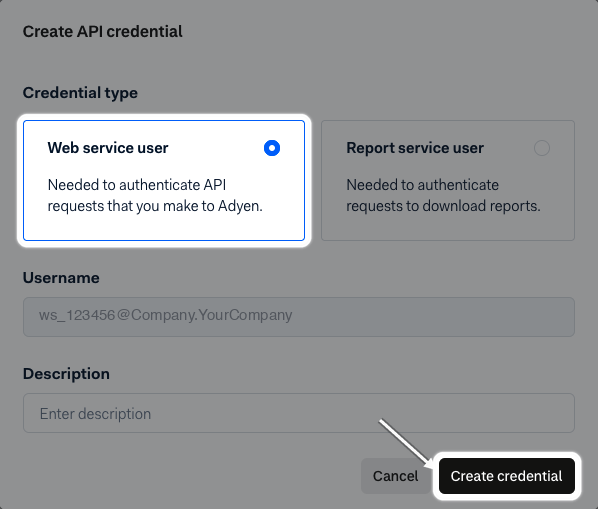Click the 'Create API credential' heading
Image resolution: width=598 pixels, height=509 pixels.
(x=103, y=32)
